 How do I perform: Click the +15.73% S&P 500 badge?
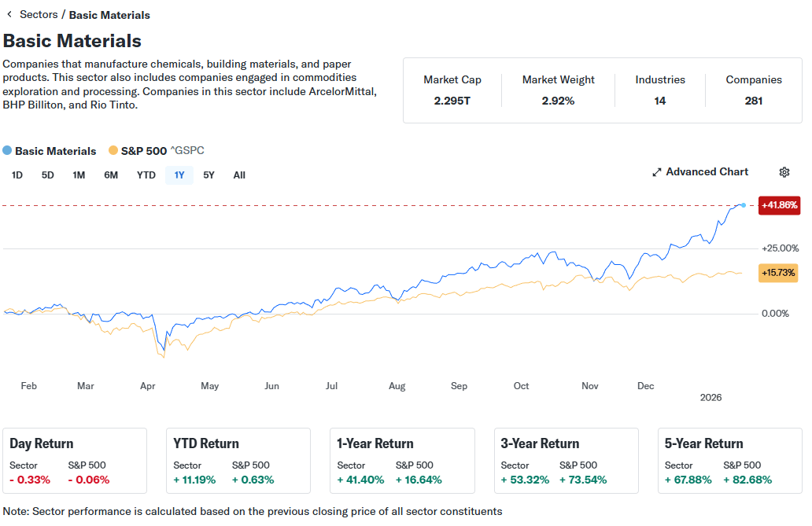(778, 273)
